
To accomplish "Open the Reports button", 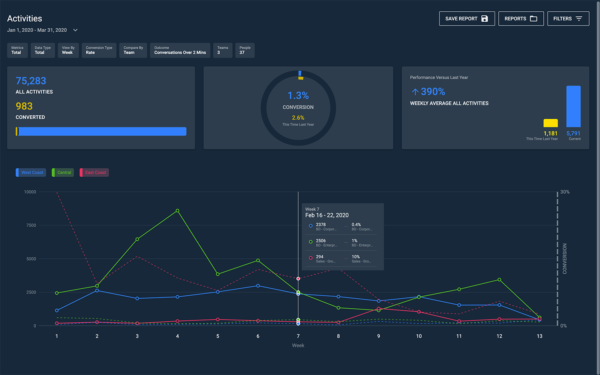I will pyautogui.click(x=521, y=18).
